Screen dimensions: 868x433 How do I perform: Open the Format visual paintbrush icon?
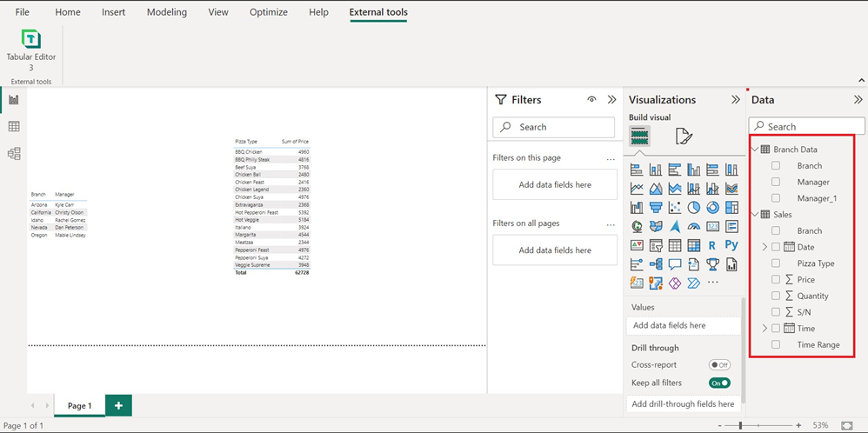click(684, 136)
